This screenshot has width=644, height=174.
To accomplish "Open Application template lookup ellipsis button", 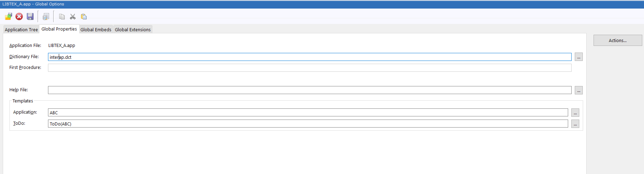I will click(x=575, y=113).
